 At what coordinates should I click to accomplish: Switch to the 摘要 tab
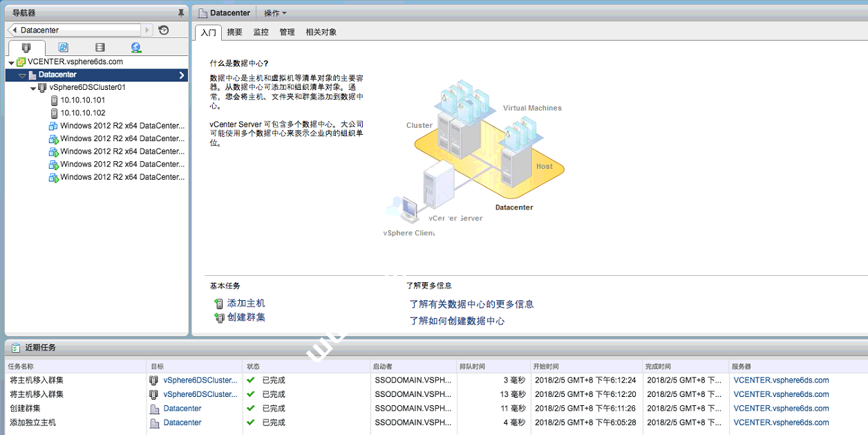235,33
